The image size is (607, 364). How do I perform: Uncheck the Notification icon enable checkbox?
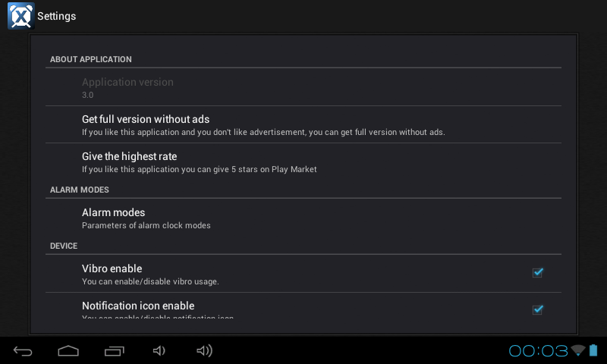537,309
